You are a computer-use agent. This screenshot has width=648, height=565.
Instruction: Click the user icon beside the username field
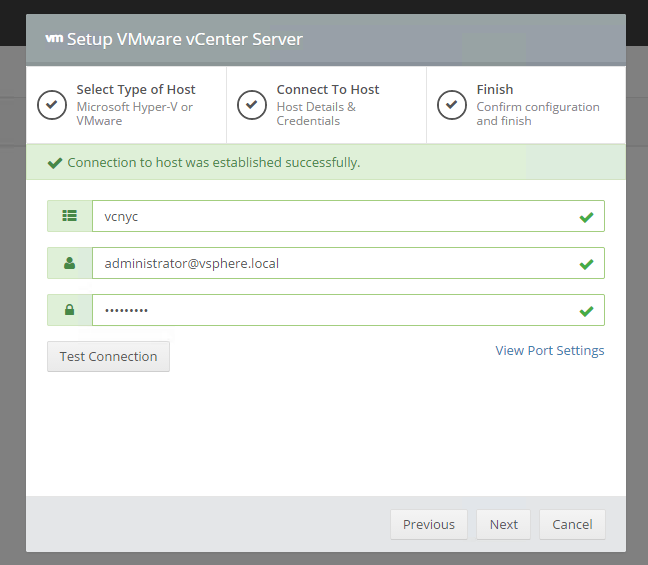tap(69, 263)
